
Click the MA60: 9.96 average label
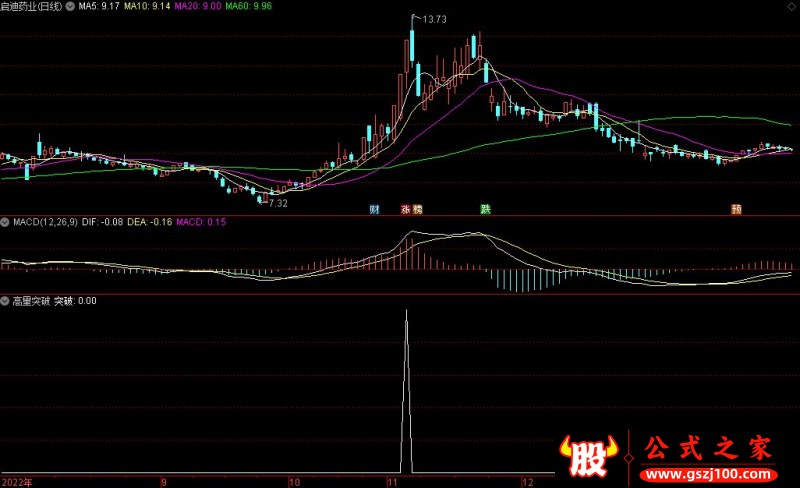coord(248,7)
